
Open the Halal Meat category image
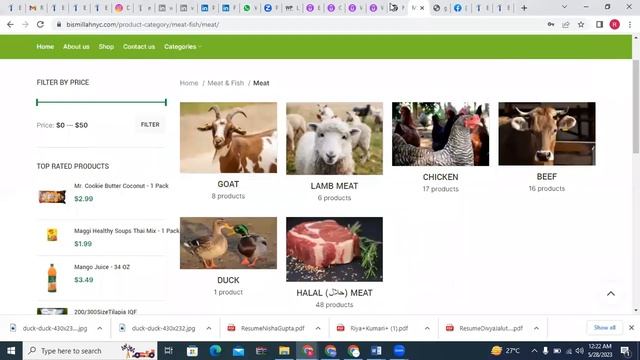[x=334, y=249]
